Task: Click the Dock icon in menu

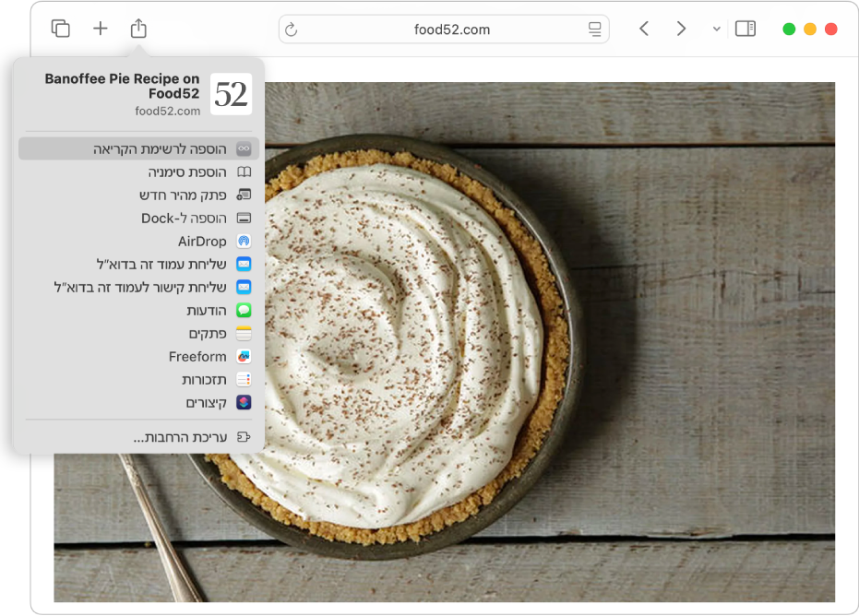Action: [x=244, y=218]
